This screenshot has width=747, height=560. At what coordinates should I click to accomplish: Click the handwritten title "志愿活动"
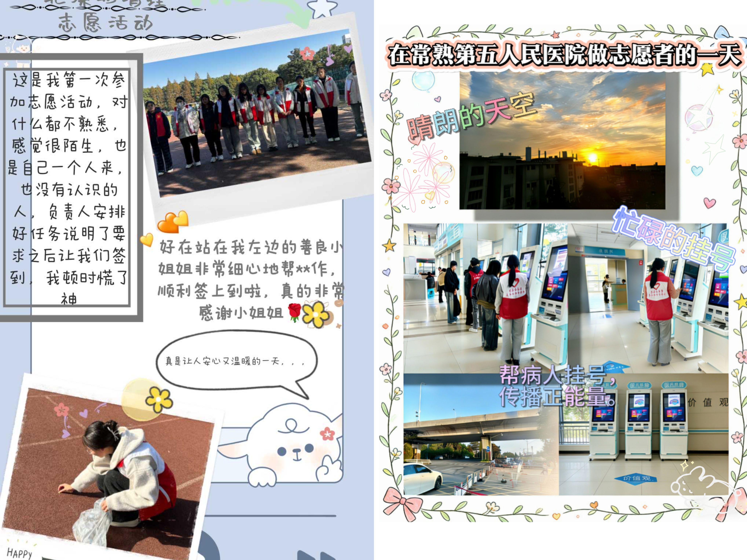[x=105, y=23]
